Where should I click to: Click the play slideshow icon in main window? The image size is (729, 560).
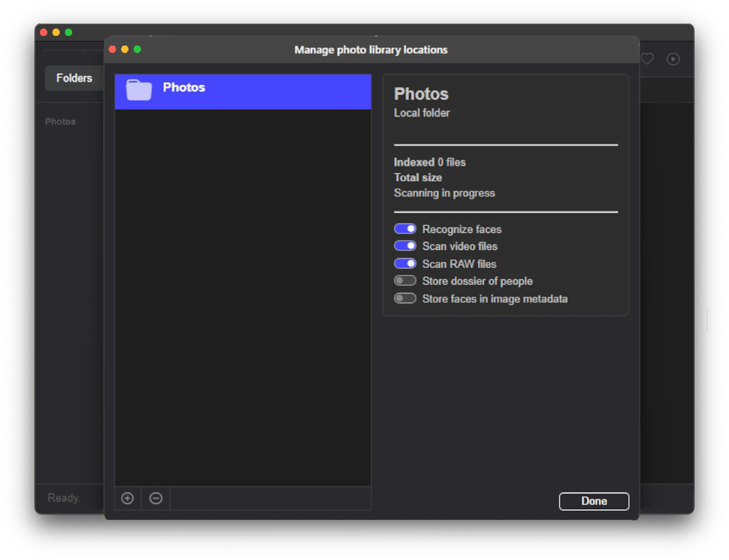pos(673,59)
